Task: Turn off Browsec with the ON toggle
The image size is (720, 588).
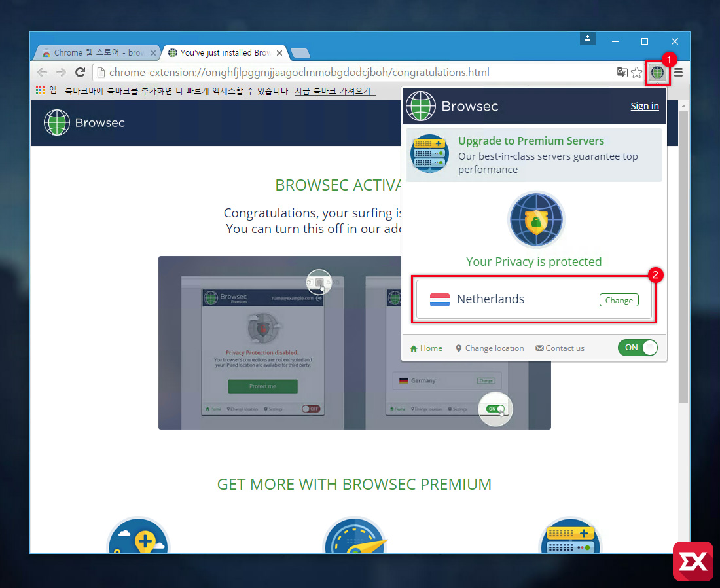Action: pos(638,348)
